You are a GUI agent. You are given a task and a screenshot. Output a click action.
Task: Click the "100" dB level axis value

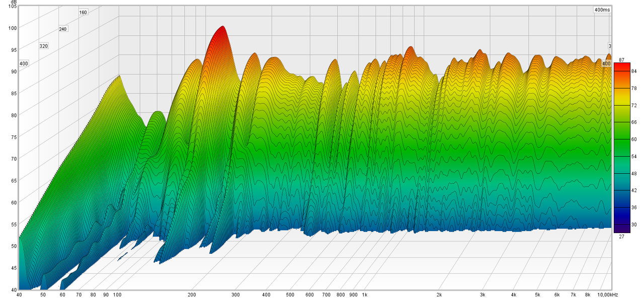click(13, 28)
